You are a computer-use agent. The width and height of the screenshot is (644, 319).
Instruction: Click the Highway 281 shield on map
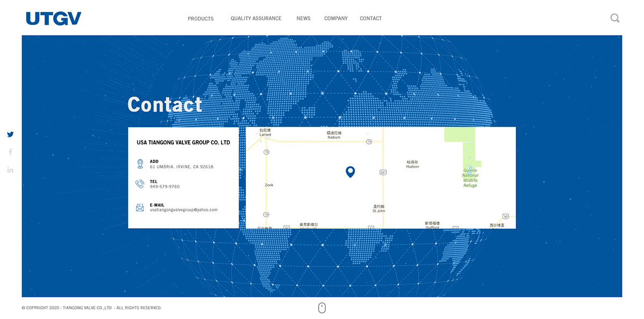coord(383,172)
